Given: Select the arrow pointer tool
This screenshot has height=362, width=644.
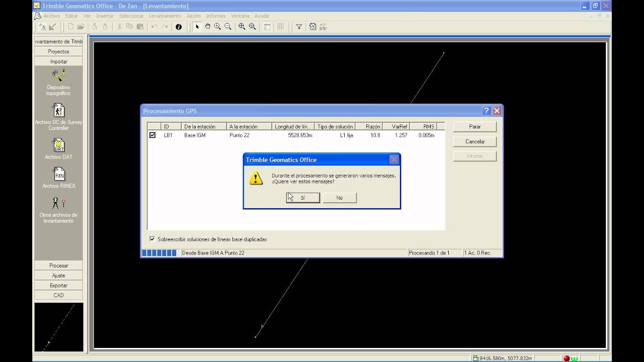Looking at the screenshot, I should tap(197, 27).
